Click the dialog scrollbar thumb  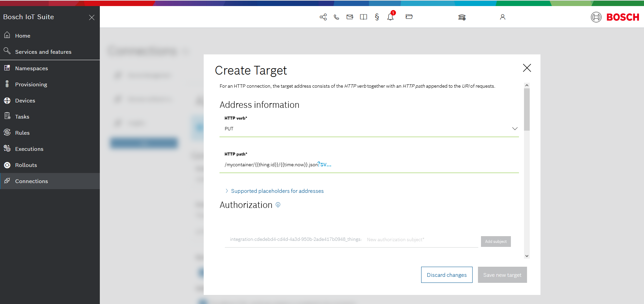[x=527, y=110]
